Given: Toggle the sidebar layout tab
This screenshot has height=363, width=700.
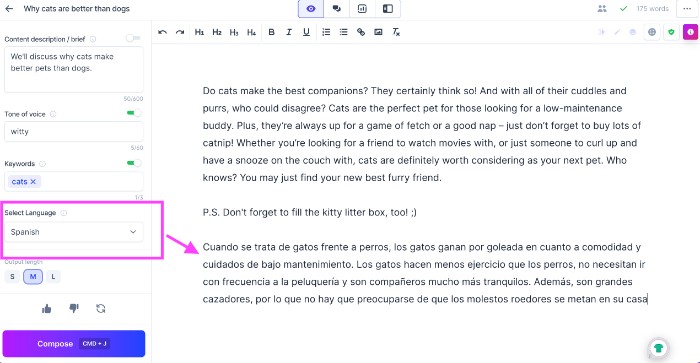Looking at the screenshot, I should [x=388, y=8].
